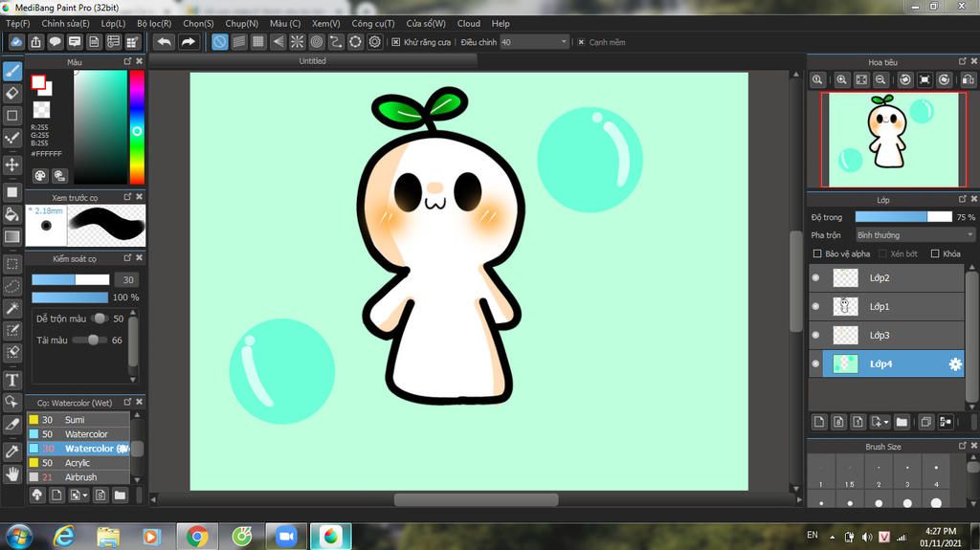This screenshot has height=550, width=980.
Task: Click the Undo arrow
Action: [x=165, y=42]
